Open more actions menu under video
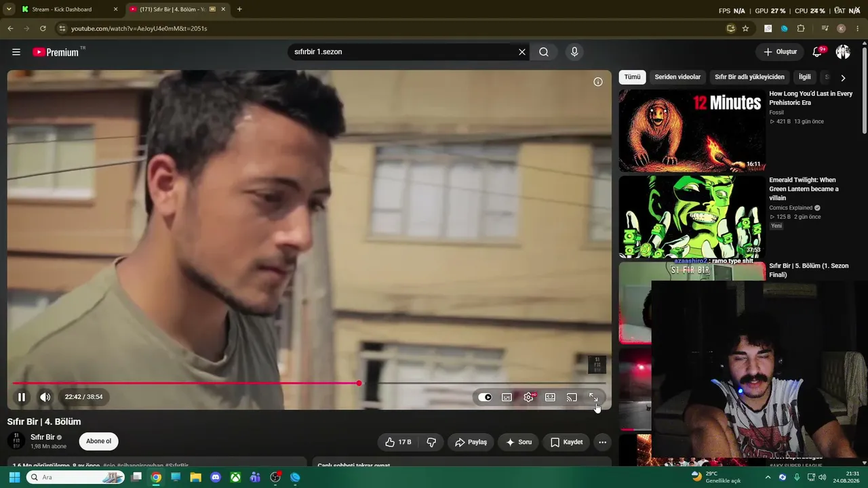Screen dimensions: 868x488 (x=602, y=442)
